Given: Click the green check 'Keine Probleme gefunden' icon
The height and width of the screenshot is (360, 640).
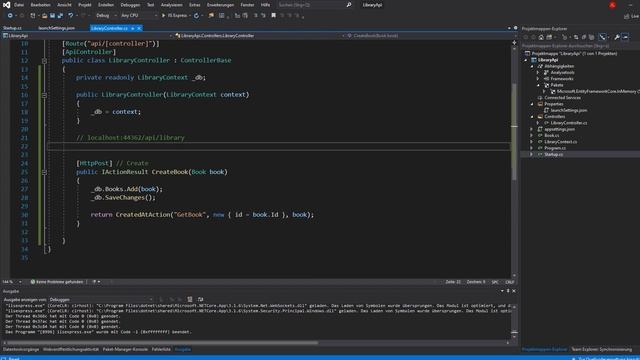Looking at the screenshot, I should pyautogui.click(x=33, y=282).
